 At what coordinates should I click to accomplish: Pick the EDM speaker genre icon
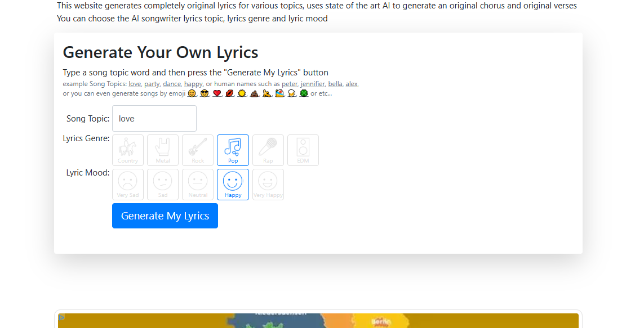pos(303,150)
